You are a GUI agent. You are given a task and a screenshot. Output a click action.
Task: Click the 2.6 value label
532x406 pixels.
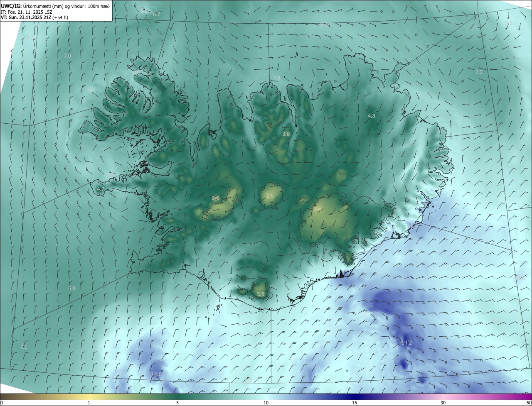point(270,196)
